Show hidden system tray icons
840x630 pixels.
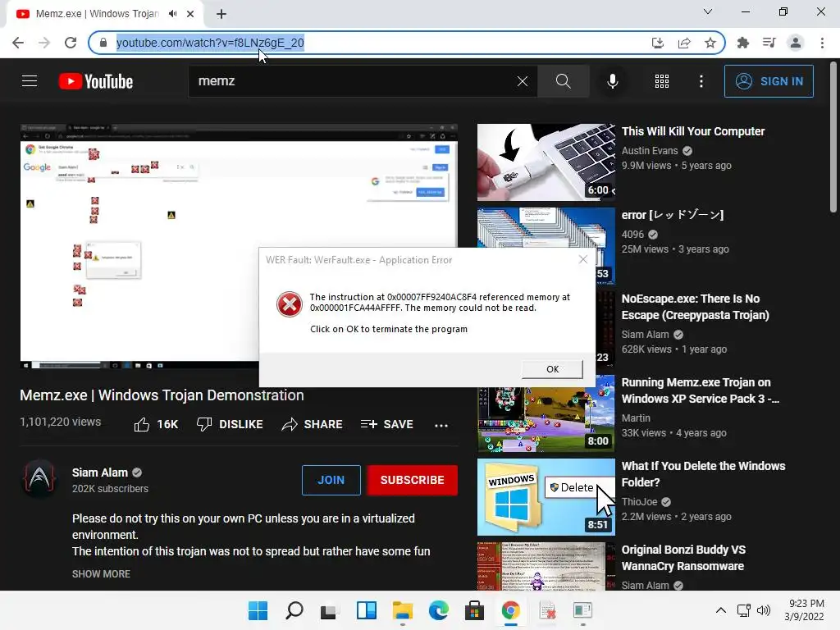(x=721, y=610)
